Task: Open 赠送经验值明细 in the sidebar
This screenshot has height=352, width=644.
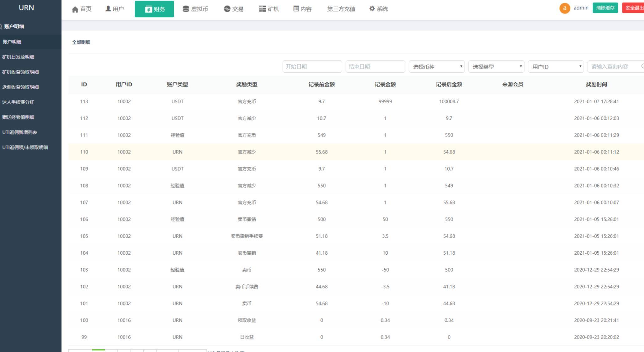Action: pos(18,117)
